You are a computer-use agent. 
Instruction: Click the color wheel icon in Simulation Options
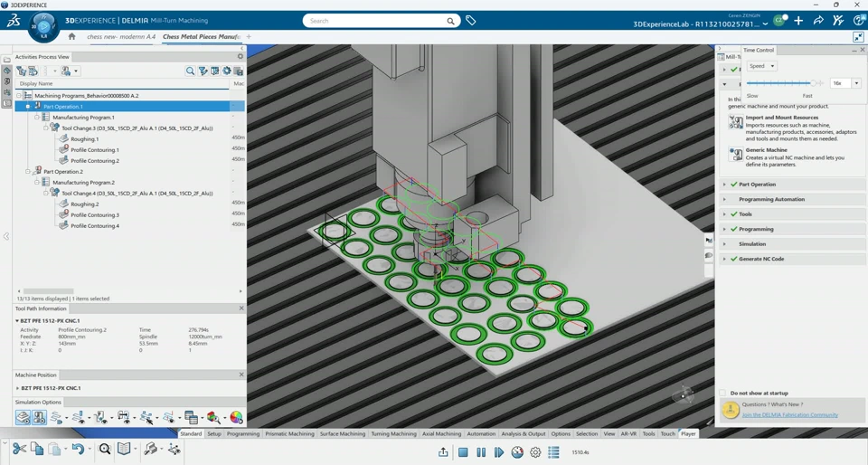coord(236,417)
